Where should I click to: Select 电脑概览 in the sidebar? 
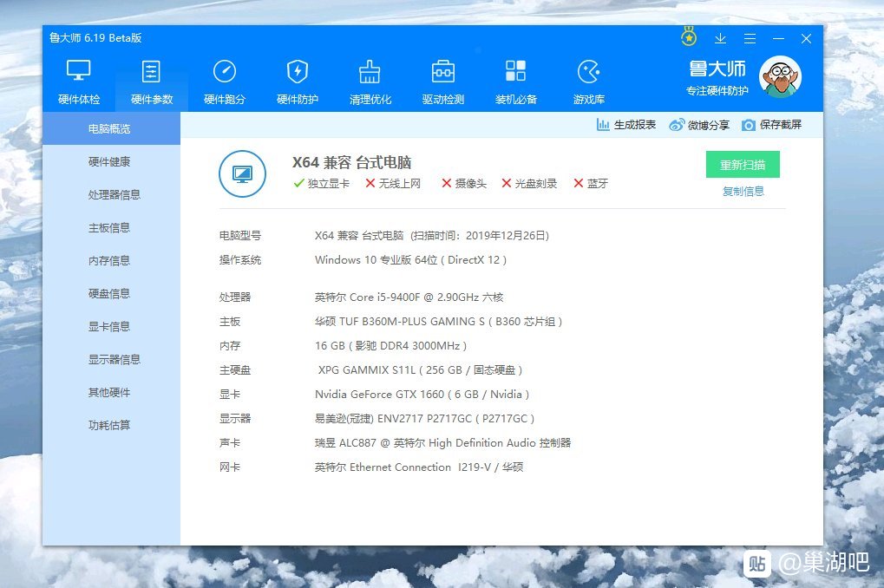click(x=111, y=128)
